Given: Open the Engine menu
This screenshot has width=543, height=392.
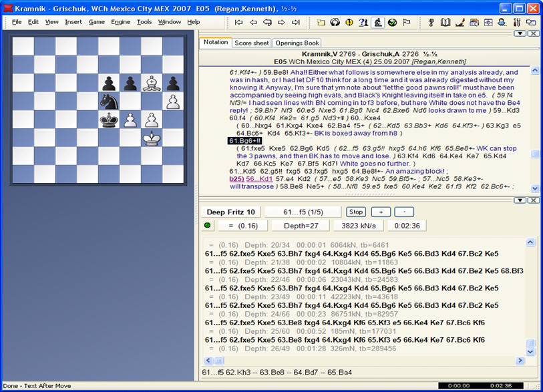Looking at the screenshot, I should tap(121, 22).
